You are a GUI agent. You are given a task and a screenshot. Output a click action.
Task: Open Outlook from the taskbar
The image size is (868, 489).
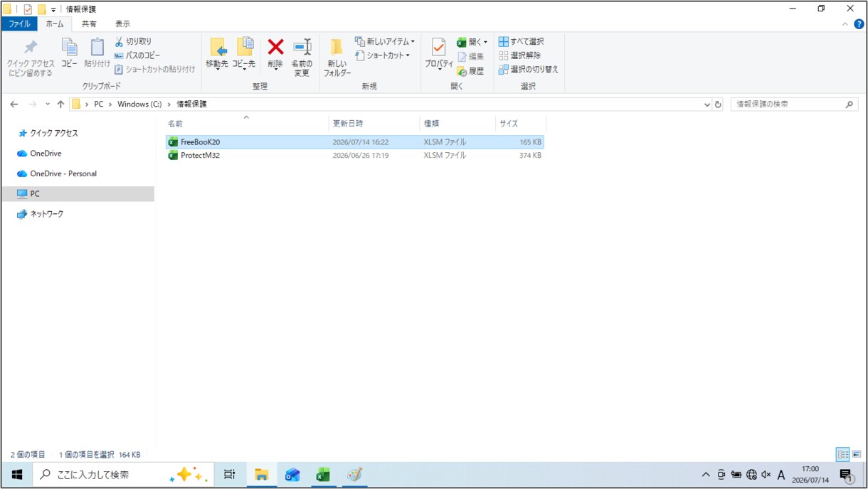point(292,474)
